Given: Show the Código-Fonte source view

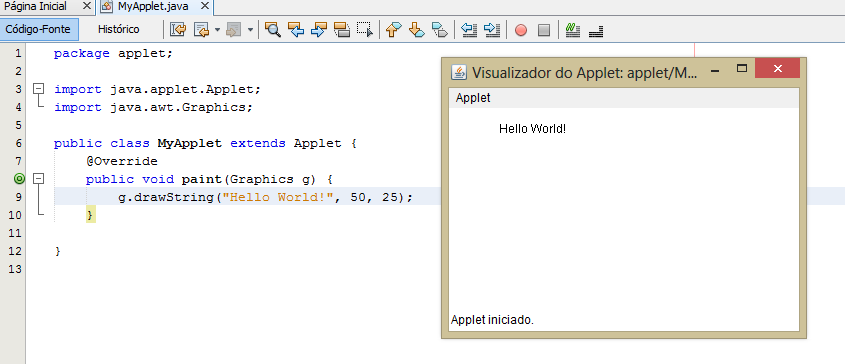Looking at the screenshot, I should pos(39,29).
